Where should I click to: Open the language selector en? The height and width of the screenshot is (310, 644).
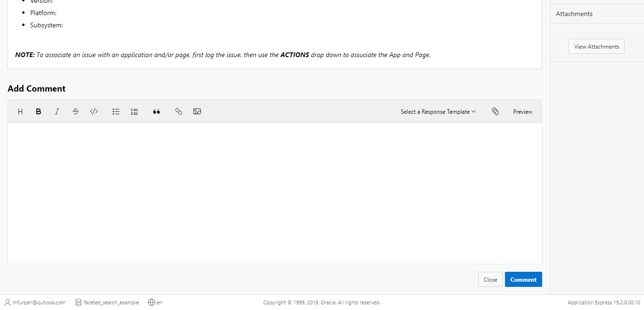click(x=155, y=302)
